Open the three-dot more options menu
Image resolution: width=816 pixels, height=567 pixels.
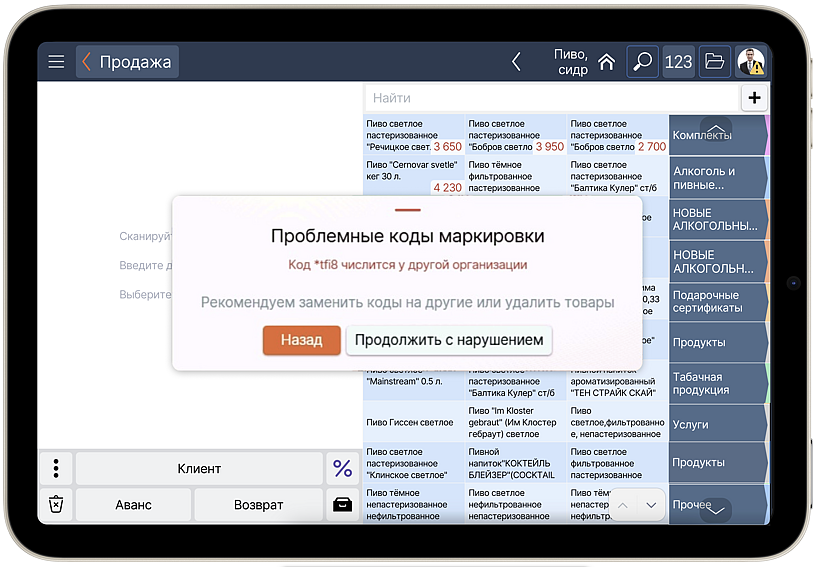click(x=56, y=469)
